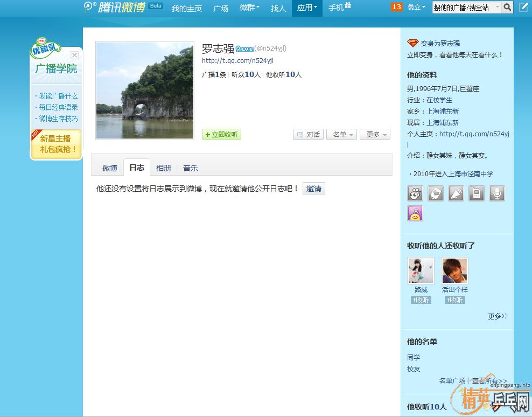This screenshot has height=417, width=532.
Task: Close the 广播学院 side panel
Action: pyautogui.click(x=74, y=55)
